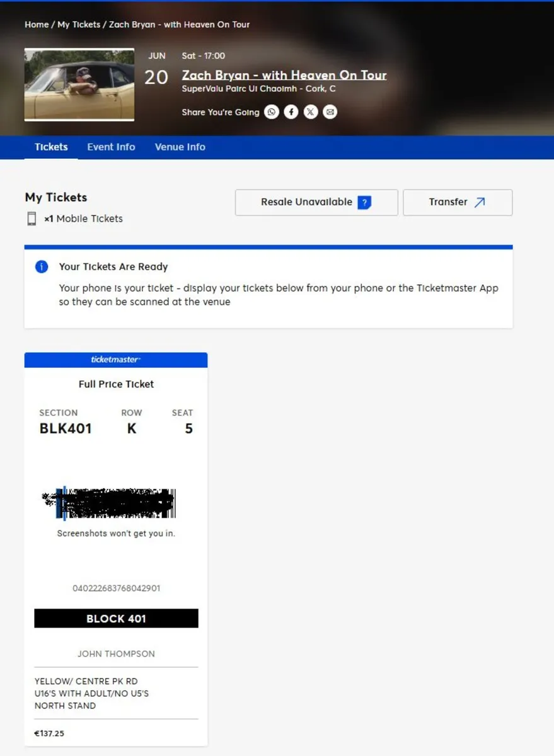Go to Home breadcrumb link
The height and width of the screenshot is (756, 554).
coord(37,25)
